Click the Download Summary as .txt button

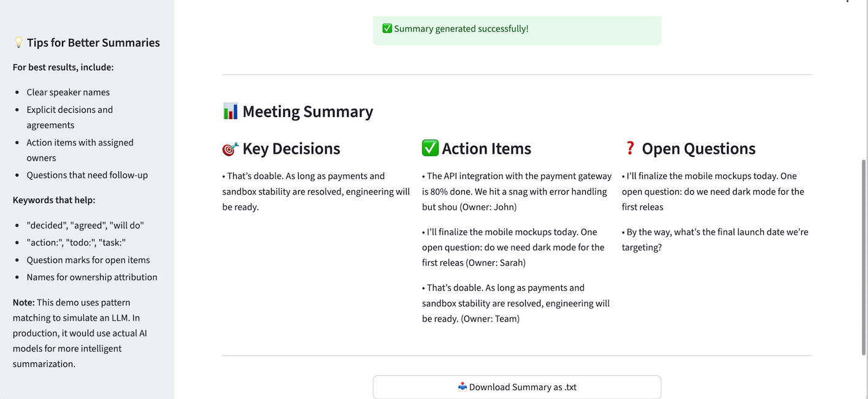click(517, 387)
